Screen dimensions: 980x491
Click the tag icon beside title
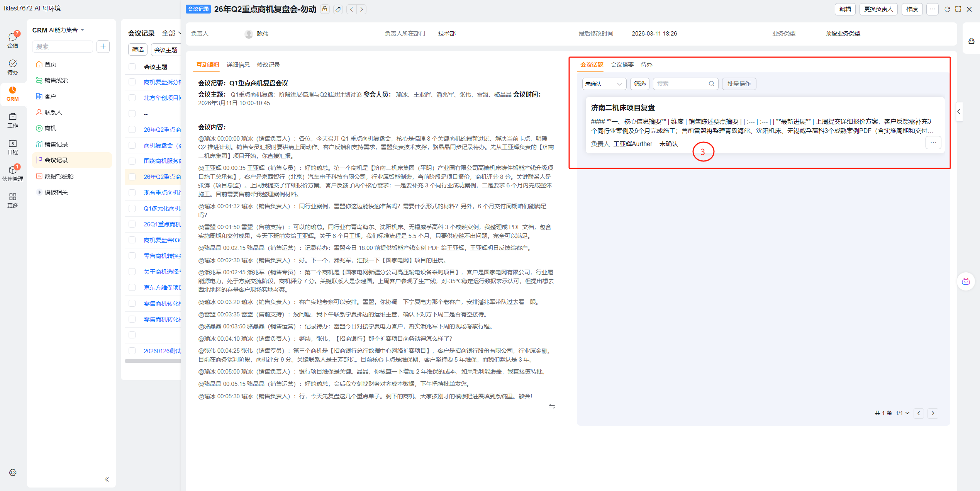(x=338, y=9)
